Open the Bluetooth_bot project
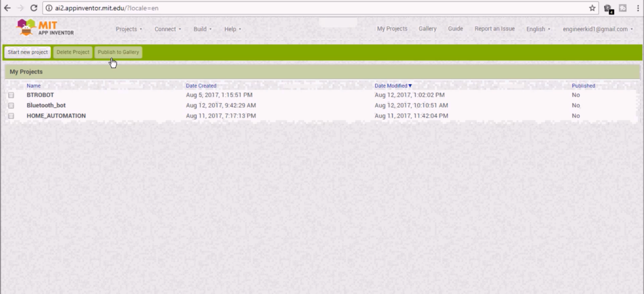Viewport: 644px width, 294px height. [46, 105]
